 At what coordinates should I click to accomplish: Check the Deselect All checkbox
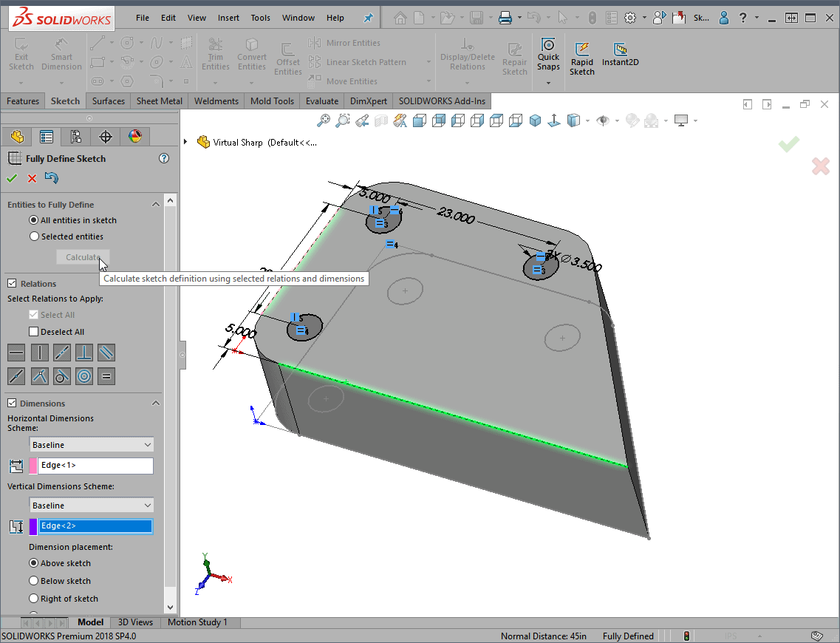pos(34,332)
